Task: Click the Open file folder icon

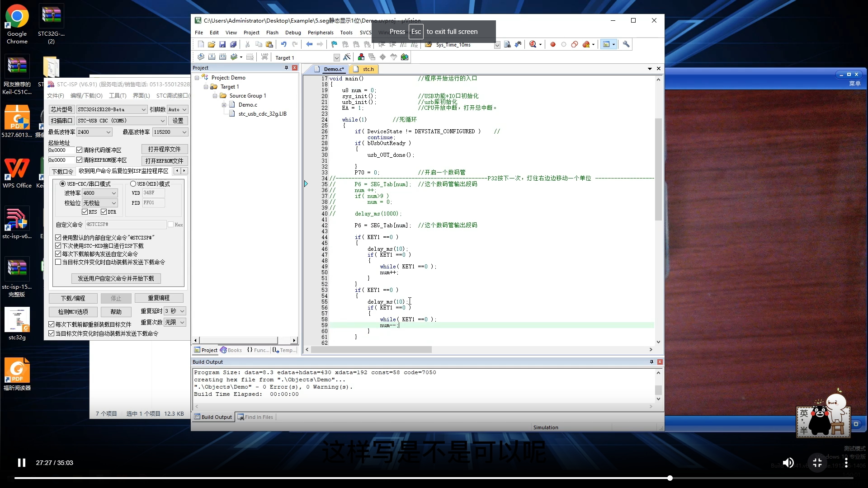Action: tap(212, 44)
